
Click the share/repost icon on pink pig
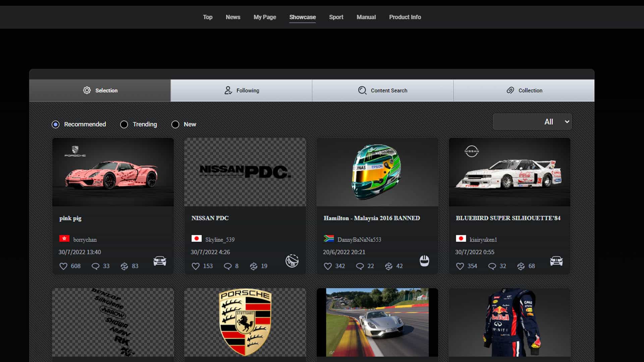(x=124, y=266)
